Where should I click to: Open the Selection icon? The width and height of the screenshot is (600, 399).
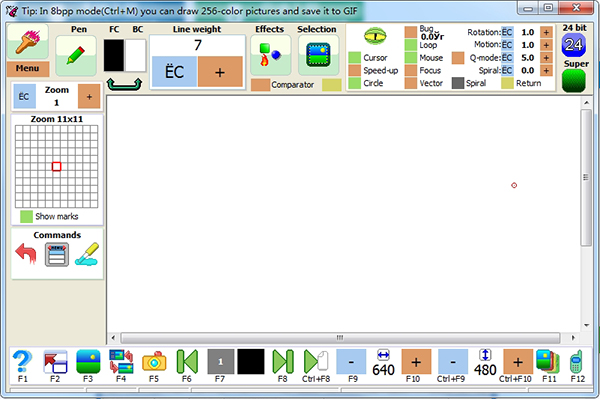click(318, 55)
